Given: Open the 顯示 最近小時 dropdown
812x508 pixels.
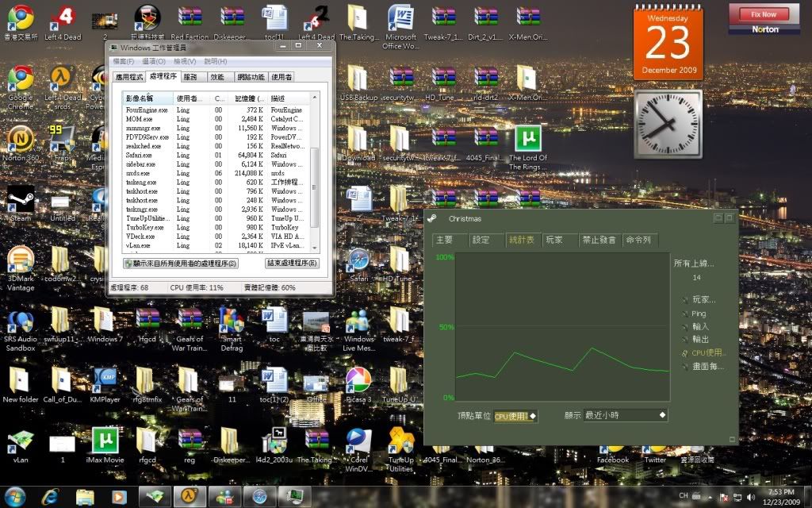Looking at the screenshot, I should click(625, 415).
